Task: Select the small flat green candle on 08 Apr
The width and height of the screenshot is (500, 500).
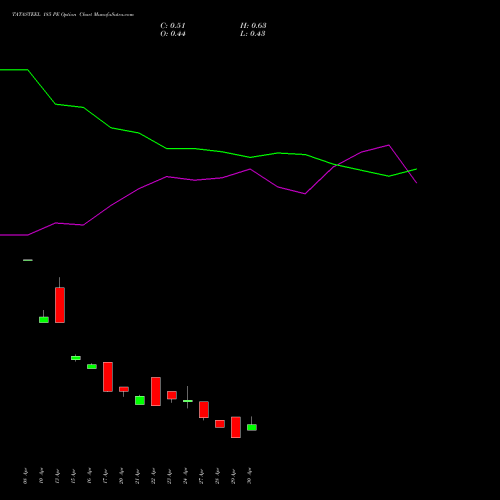Action: coord(28,260)
